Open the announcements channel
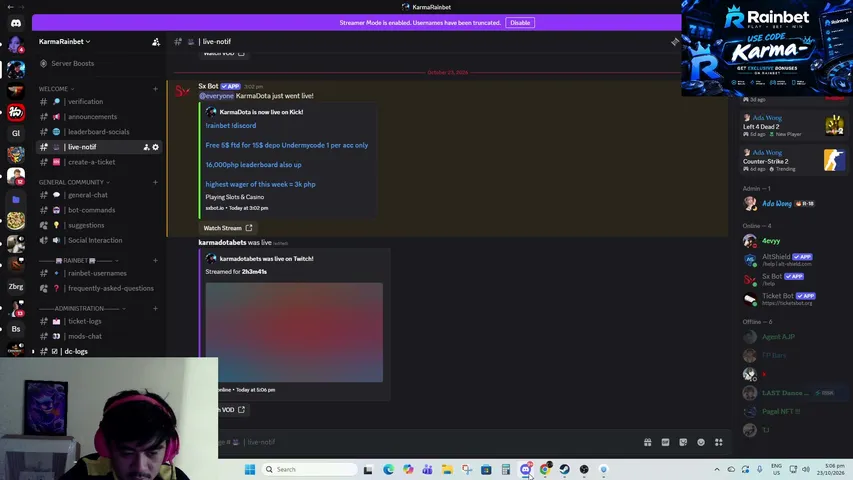 pyautogui.click(x=99, y=117)
